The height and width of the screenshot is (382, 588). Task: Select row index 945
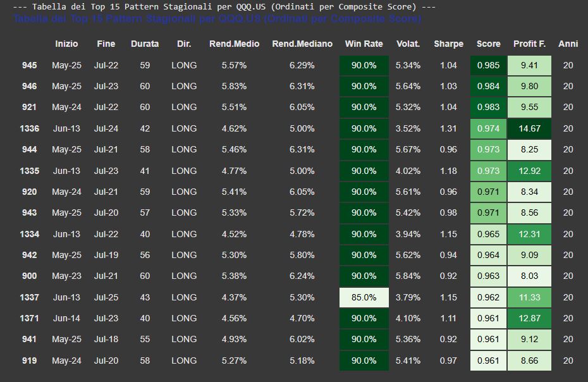29,65
